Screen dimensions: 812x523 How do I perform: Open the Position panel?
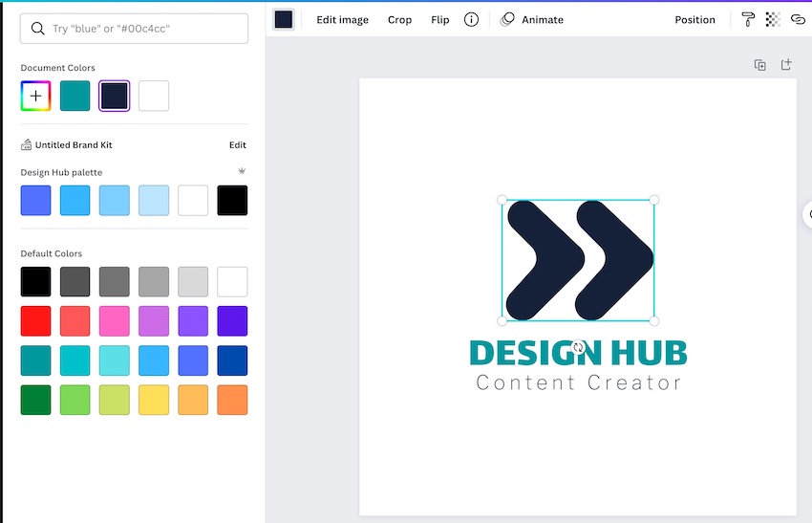point(694,20)
